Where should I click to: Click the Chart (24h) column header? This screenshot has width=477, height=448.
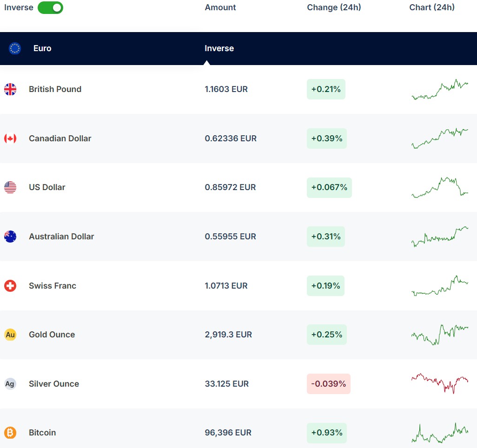point(432,7)
